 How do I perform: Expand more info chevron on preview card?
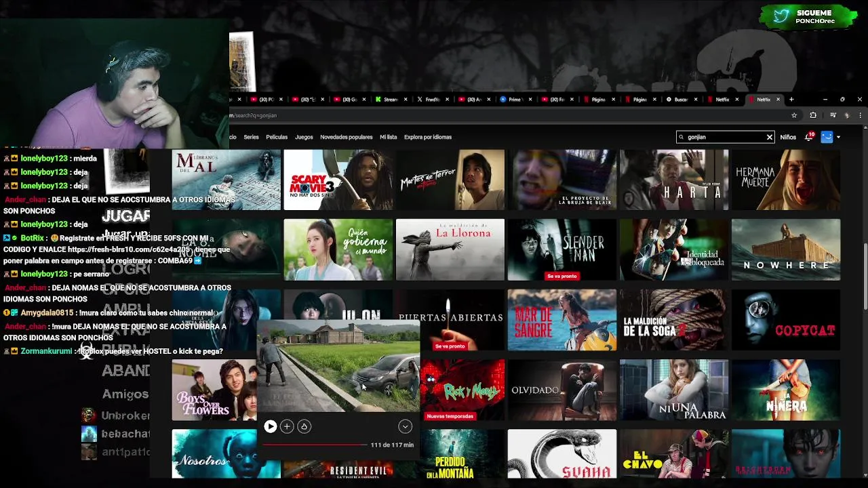pos(405,426)
